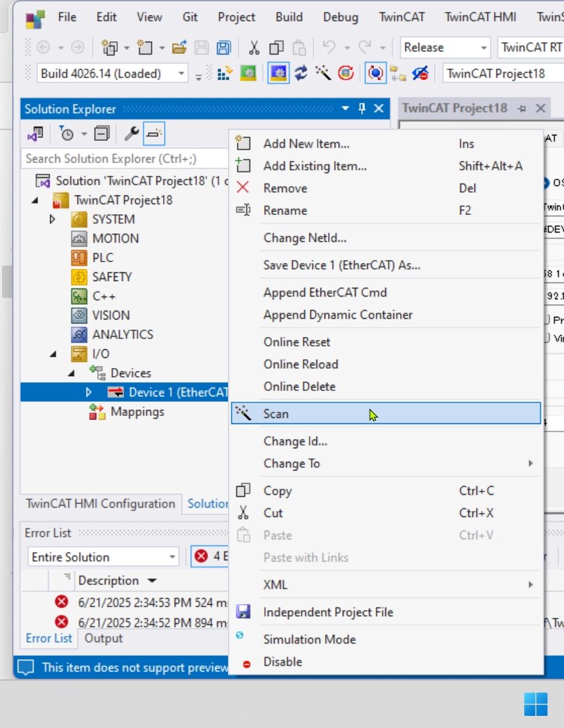Collapse the TwinCAT Project18 project node
Screen dimensions: 564x728
pos(35,201)
